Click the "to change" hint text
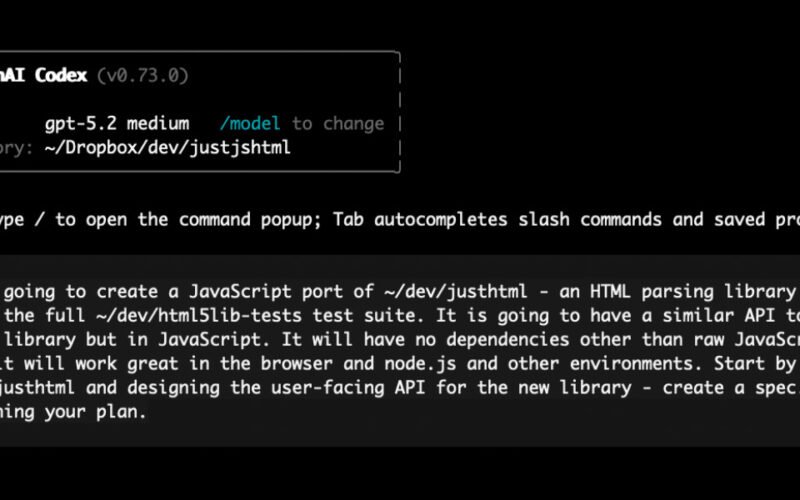The height and width of the screenshot is (500, 800). click(338, 124)
